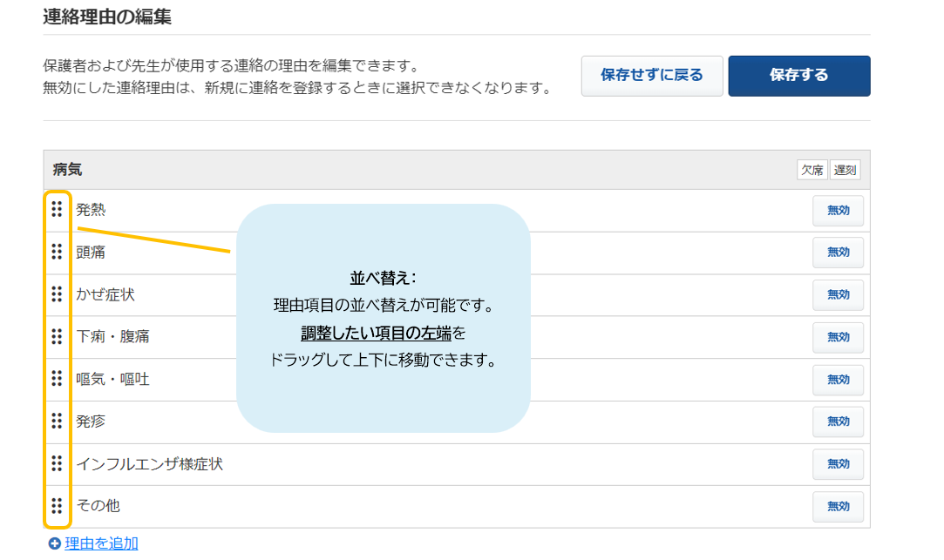Disable the かぜ症状 reason with 無効
The image size is (944, 560).
click(838, 294)
